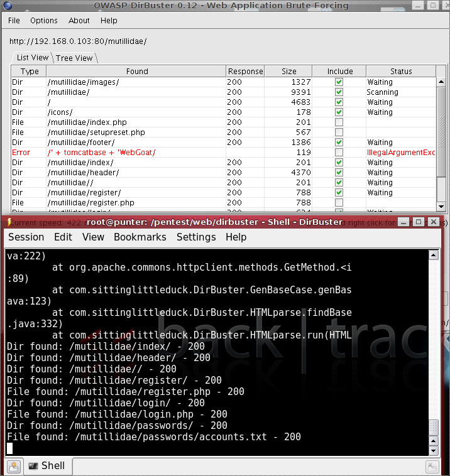
Task: Click the Shell tab terminal icon
Action: (x=33, y=466)
